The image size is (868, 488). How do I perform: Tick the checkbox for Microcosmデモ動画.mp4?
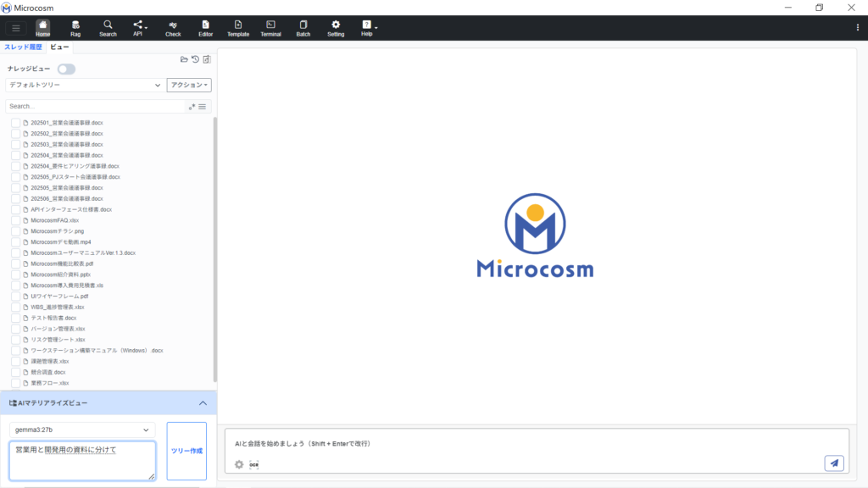pyautogui.click(x=15, y=241)
